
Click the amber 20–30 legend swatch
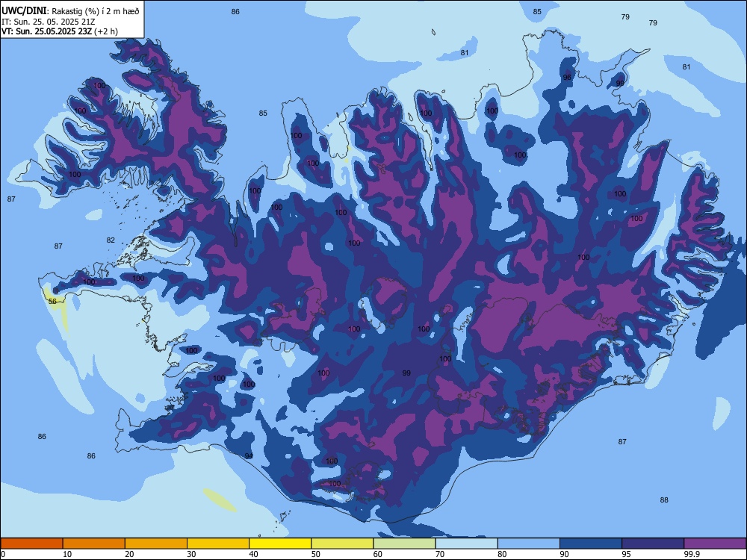point(156,544)
